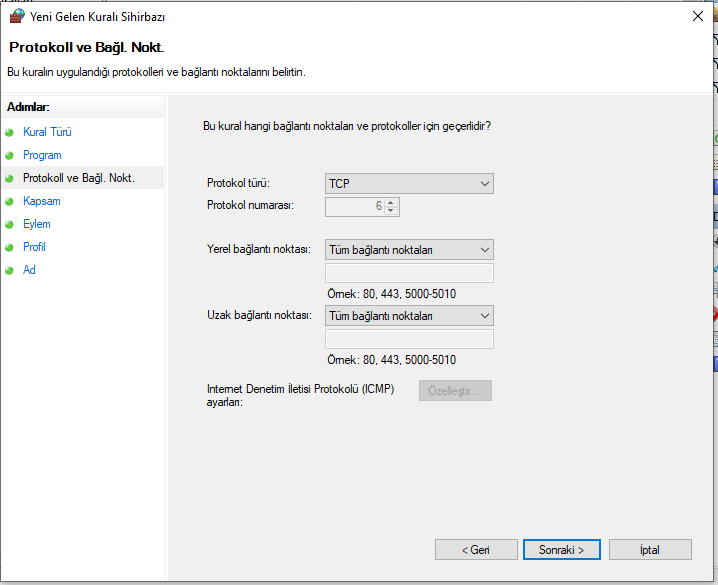Click the < Geri button
The image size is (718, 585).
click(476, 549)
